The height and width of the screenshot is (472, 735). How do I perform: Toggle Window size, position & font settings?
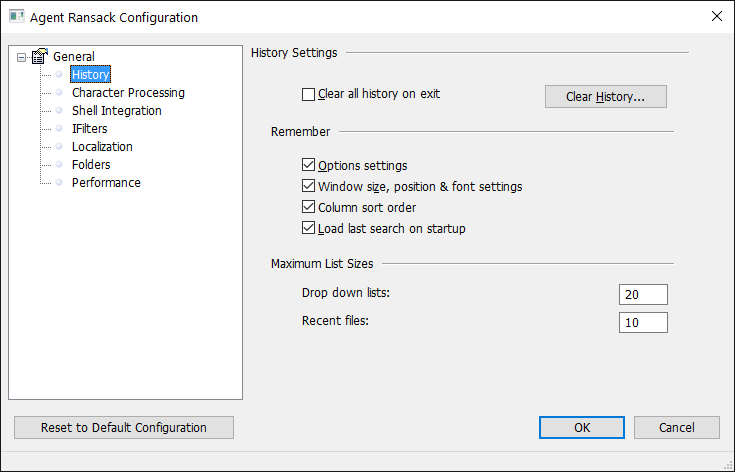coord(308,186)
